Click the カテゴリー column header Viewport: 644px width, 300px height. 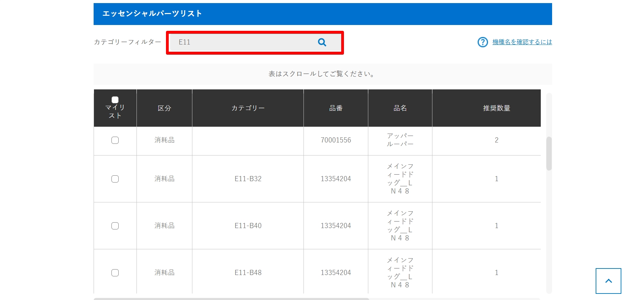click(x=248, y=108)
